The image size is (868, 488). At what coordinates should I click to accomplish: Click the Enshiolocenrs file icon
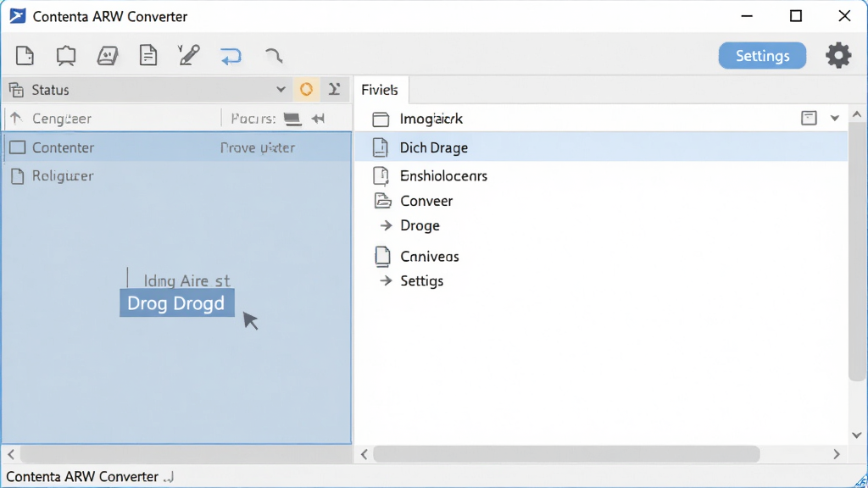tap(381, 175)
